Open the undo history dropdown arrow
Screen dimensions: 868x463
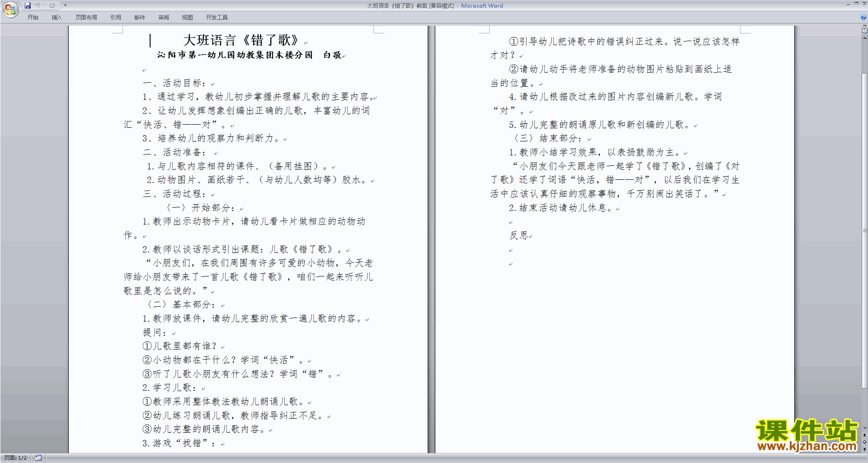44,5
